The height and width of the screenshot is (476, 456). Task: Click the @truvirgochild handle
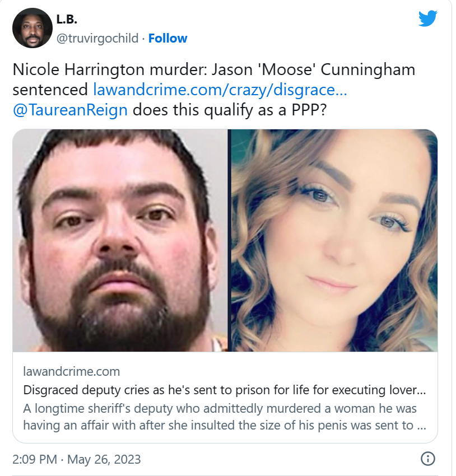[97, 38]
